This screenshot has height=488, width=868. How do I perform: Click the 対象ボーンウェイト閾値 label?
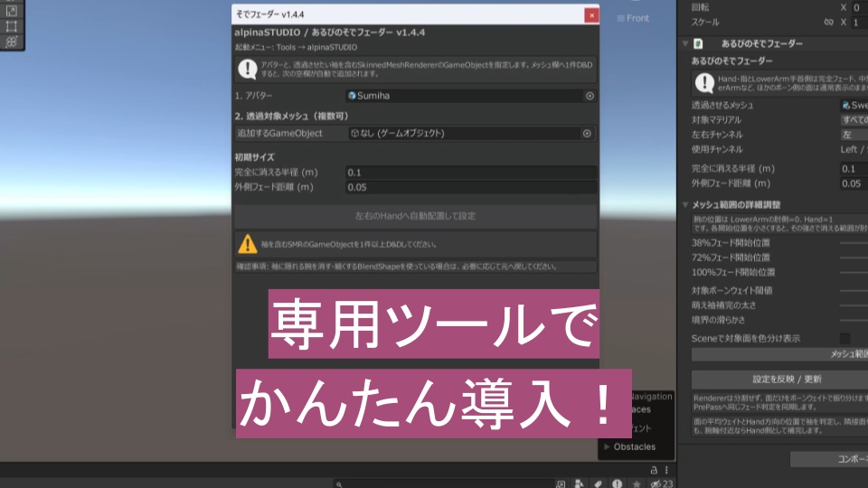coord(731,290)
